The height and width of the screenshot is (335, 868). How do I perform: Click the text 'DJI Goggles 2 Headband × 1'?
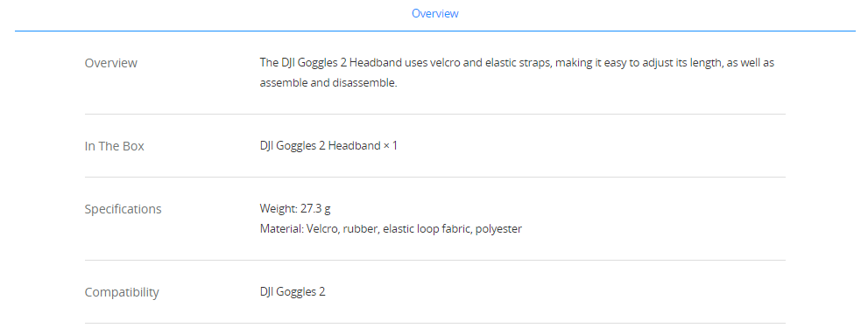(328, 146)
